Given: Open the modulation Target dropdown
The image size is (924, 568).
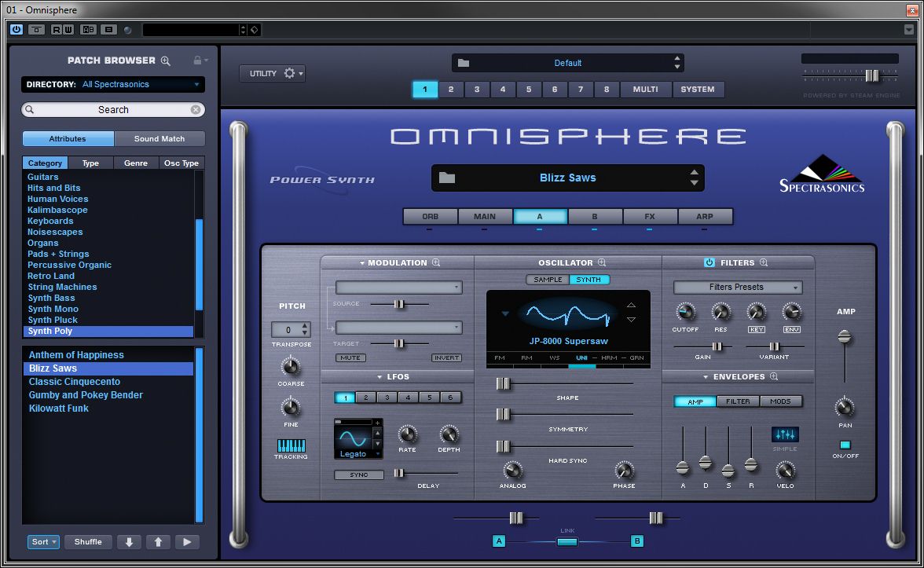Looking at the screenshot, I should (399, 328).
